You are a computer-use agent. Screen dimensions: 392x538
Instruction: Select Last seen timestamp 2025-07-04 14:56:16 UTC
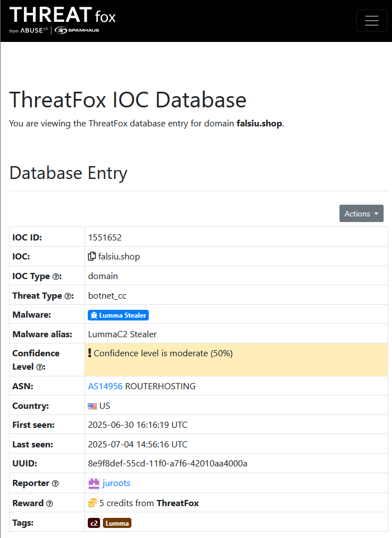pos(138,445)
